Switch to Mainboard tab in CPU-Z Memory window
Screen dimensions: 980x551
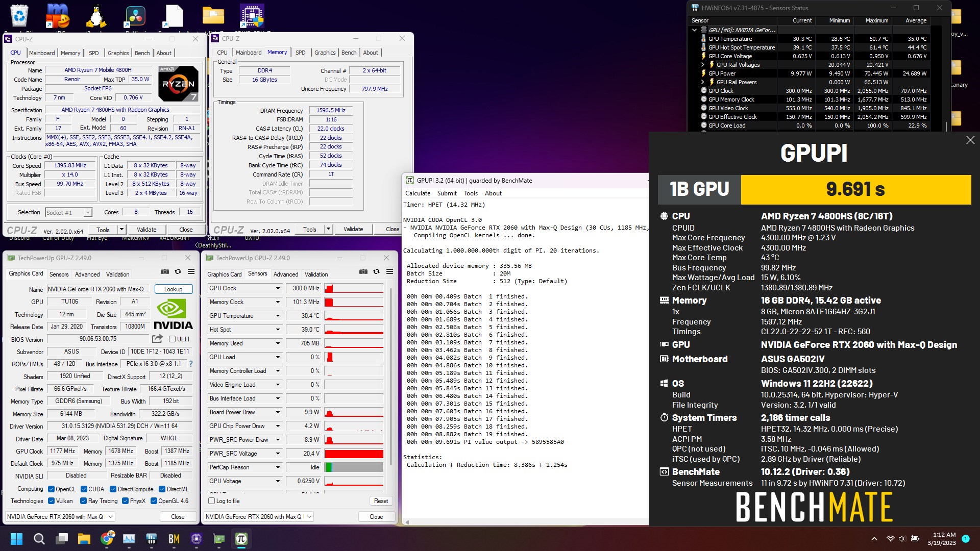point(249,53)
